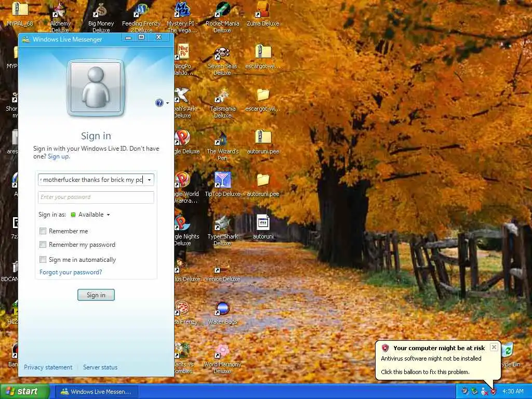Open Forgot your password link

point(71,272)
